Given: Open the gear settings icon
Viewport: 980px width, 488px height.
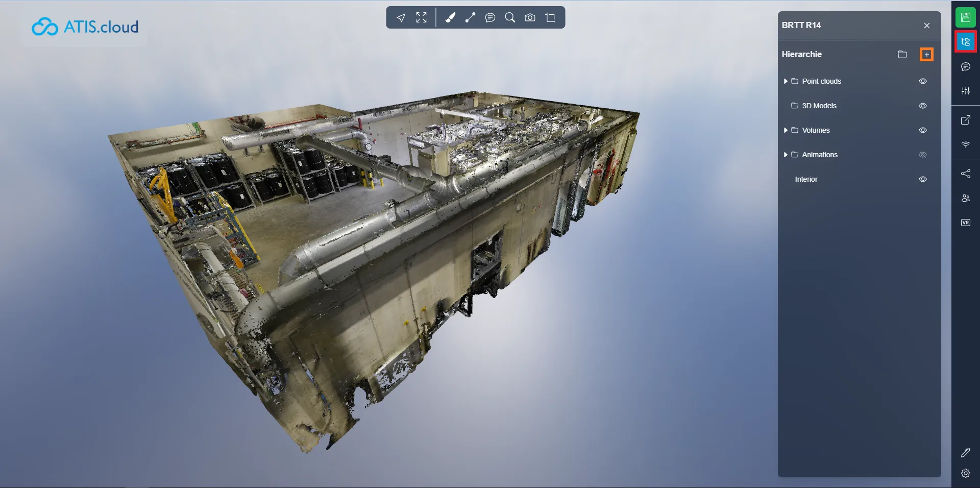Looking at the screenshot, I should coord(966,473).
